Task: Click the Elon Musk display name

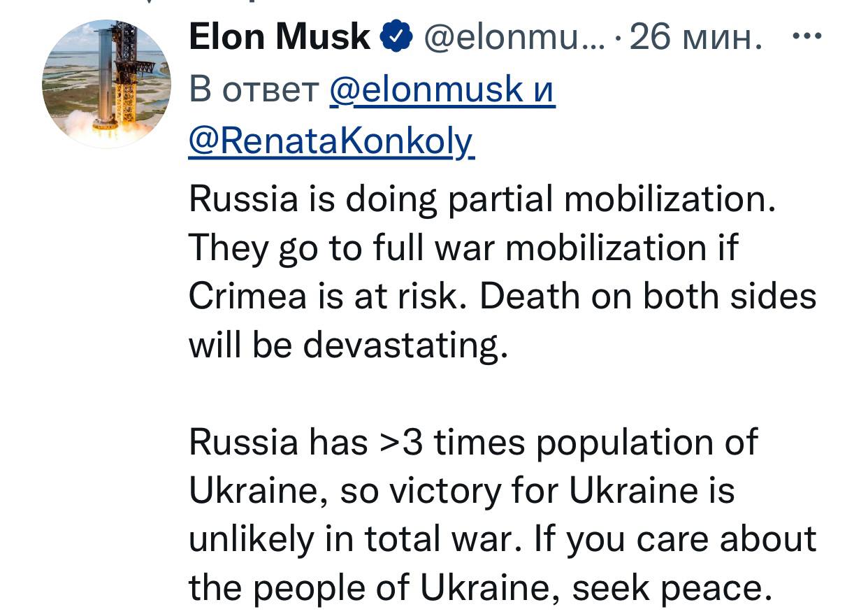Action: pos(280,36)
